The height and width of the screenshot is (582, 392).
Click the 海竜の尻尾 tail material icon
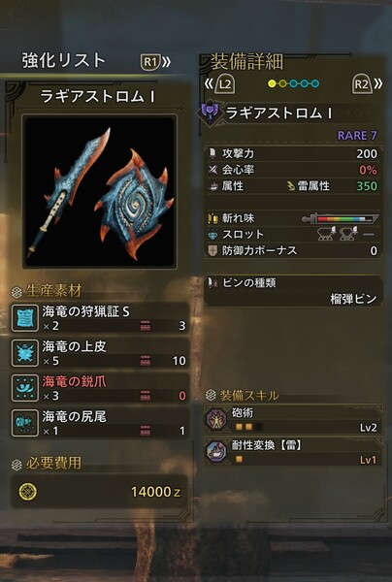click(25, 423)
